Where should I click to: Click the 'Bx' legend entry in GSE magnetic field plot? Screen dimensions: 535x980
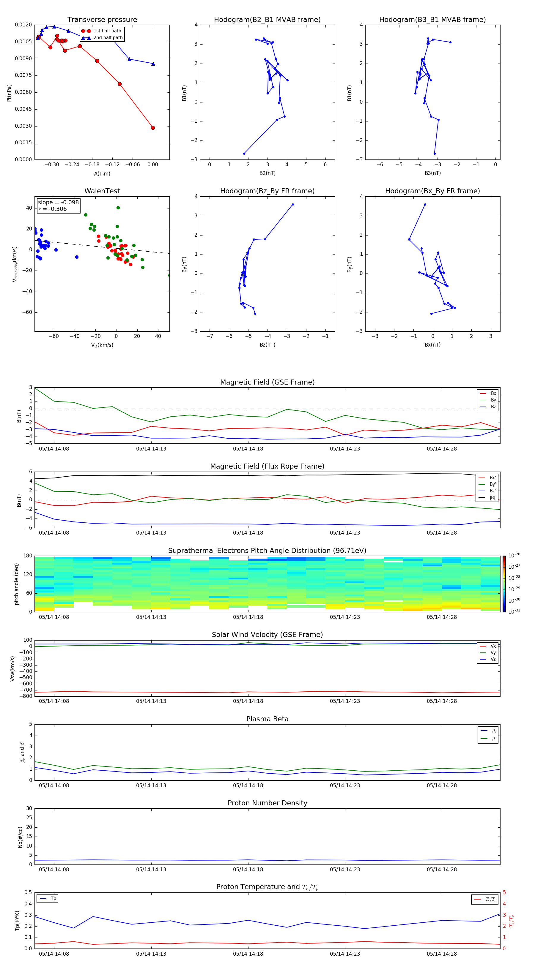[x=488, y=393]
